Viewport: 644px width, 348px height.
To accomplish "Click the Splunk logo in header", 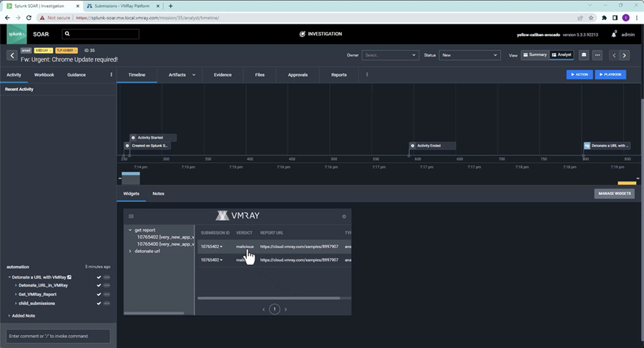I will point(16,34).
